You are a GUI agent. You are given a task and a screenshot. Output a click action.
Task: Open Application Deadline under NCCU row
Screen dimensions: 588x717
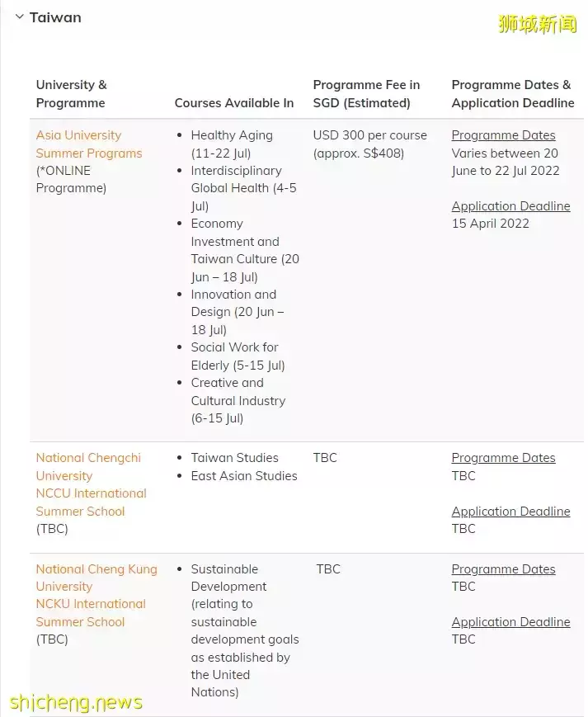[510, 511]
